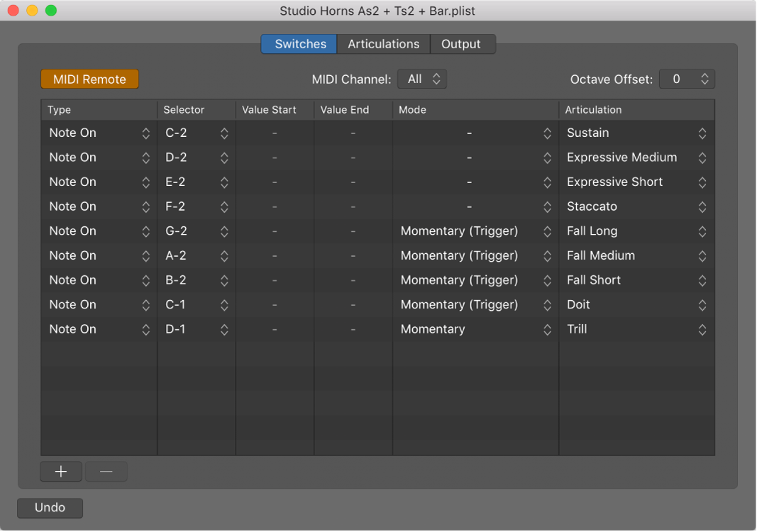
Task: Change the D-1 selector value
Action: pos(197,329)
